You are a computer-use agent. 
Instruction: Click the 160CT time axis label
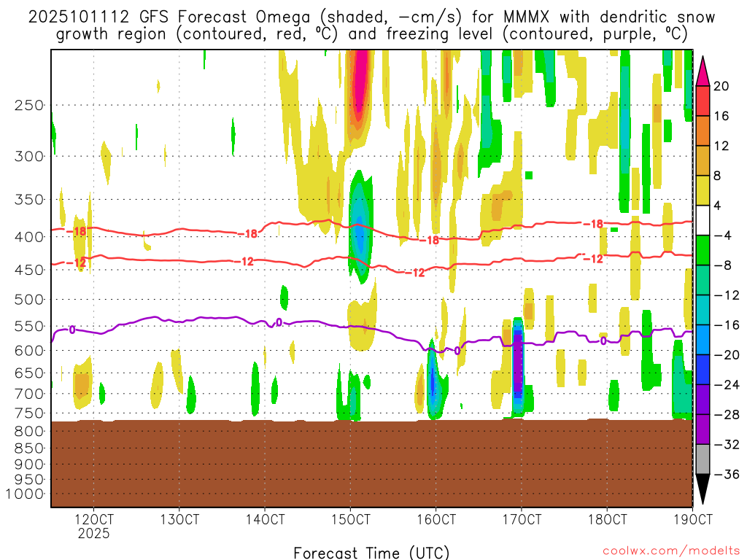click(x=436, y=519)
